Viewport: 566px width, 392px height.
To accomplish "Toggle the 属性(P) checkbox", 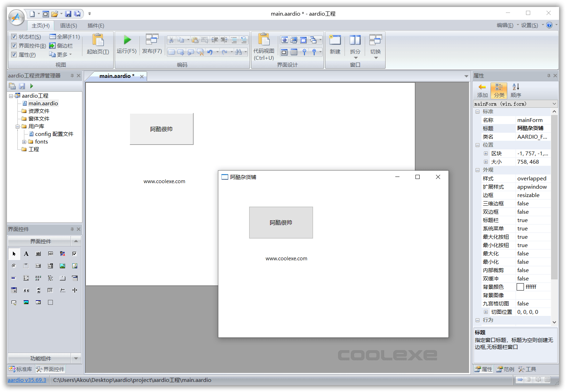I will [x=14, y=54].
